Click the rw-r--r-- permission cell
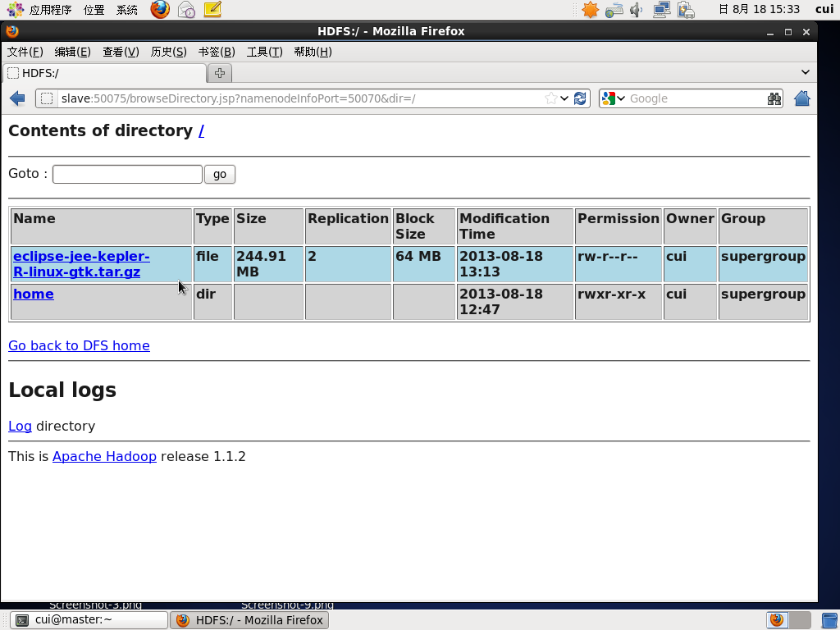The height and width of the screenshot is (630, 840). coord(619,264)
